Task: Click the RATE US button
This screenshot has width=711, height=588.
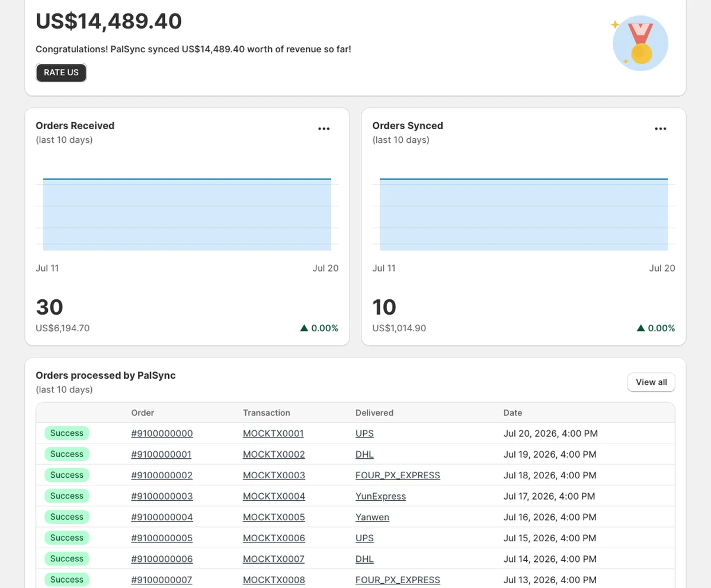Action: pyautogui.click(x=61, y=72)
